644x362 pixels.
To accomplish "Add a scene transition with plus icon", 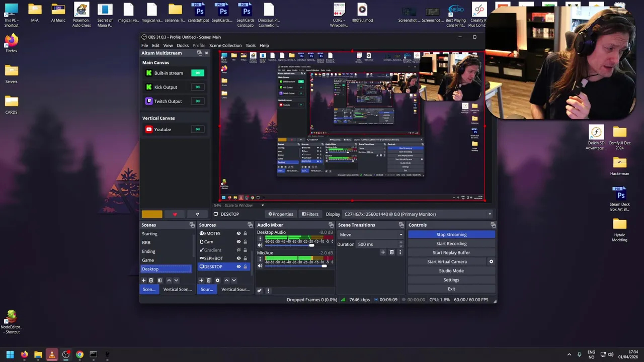I will 383,252.
